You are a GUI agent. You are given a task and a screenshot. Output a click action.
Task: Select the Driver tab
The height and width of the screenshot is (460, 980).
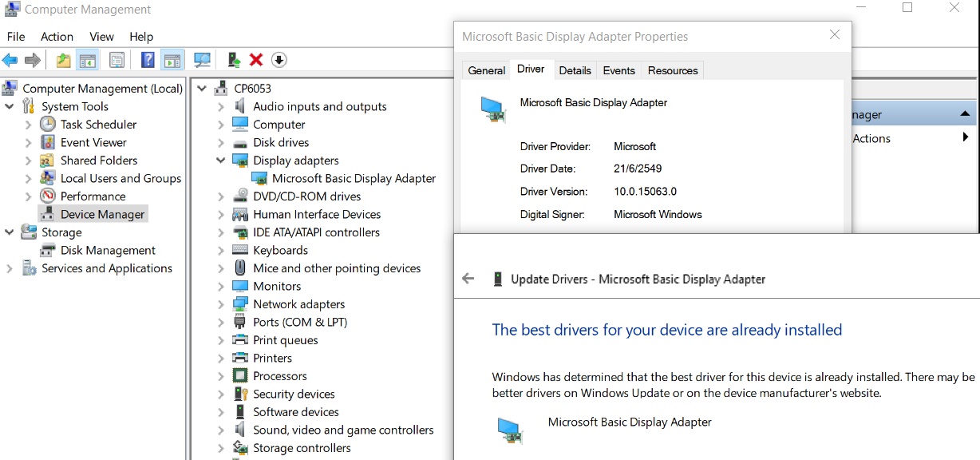(531, 69)
